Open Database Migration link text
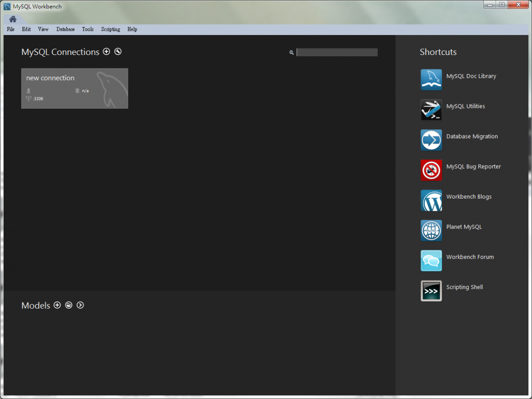The height and width of the screenshot is (399, 532). (x=472, y=136)
